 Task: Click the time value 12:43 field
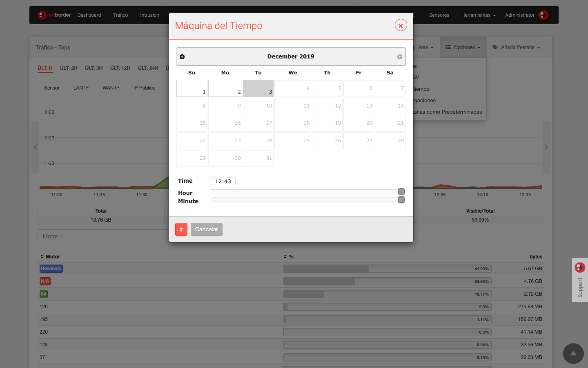[x=223, y=181]
